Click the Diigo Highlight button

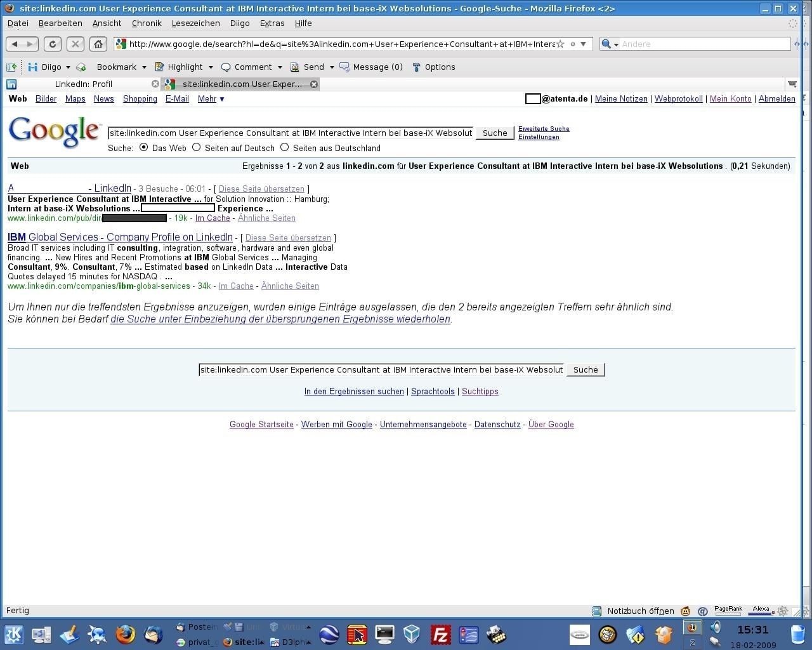[179, 67]
